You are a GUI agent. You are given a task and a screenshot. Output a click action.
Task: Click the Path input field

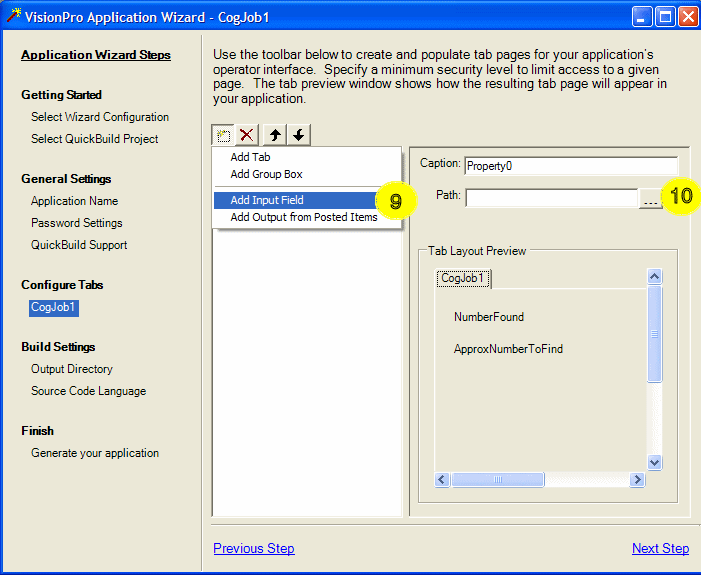(550, 198)
